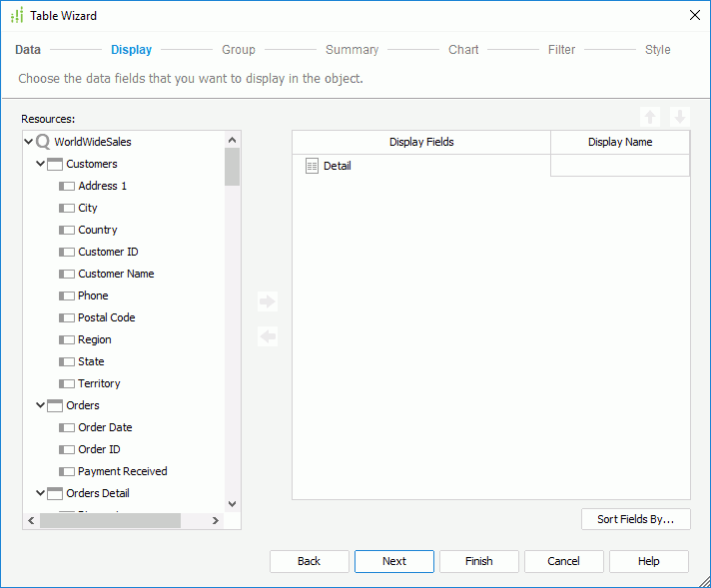
Task: Click the Order Date field icon
Action: (x=67, y=427)
